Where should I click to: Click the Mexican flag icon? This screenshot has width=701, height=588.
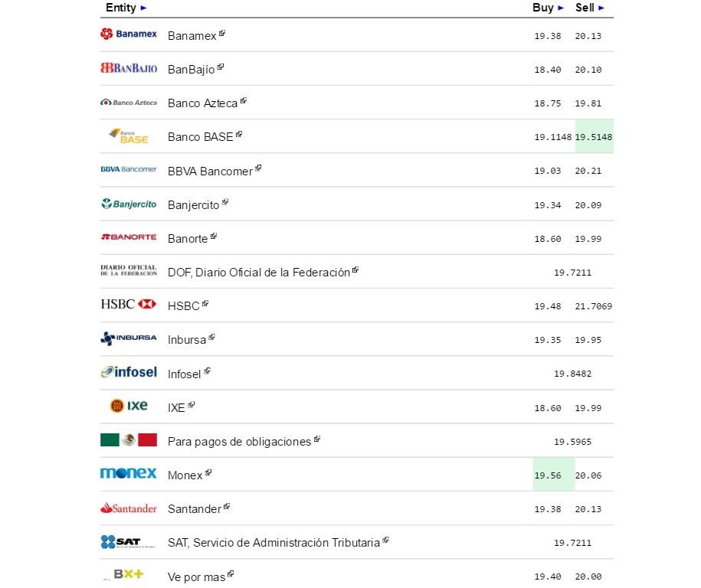(x=128, y=440)
